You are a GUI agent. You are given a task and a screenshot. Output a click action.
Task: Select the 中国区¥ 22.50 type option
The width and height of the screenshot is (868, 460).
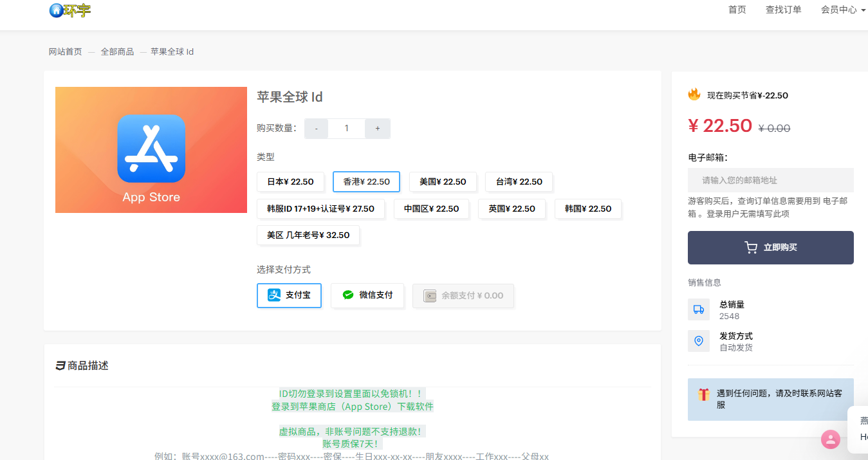coord(431,209)
